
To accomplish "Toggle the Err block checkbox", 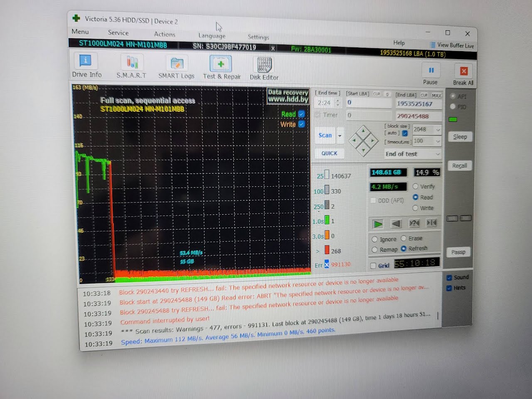I will [327, 264].
